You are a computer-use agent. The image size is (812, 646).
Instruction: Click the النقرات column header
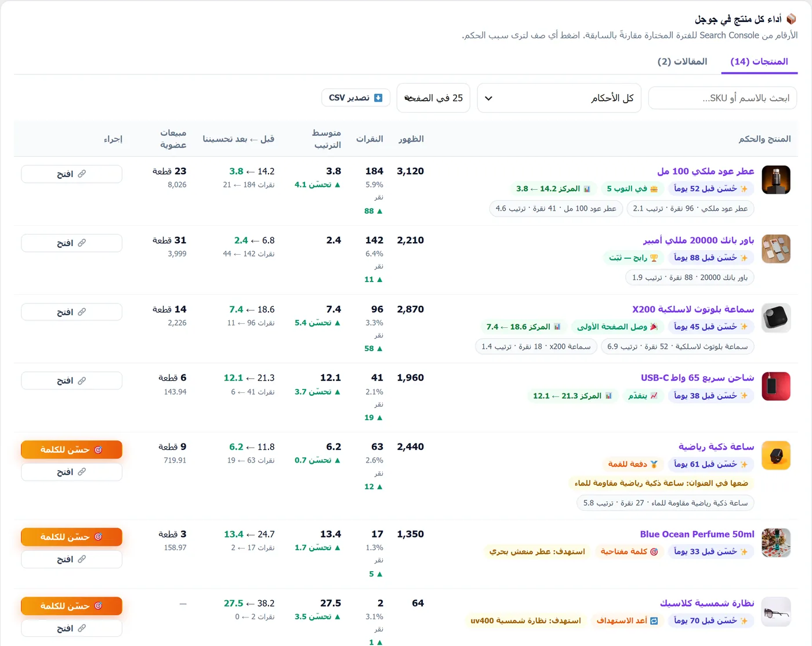(x=369, y=139)
